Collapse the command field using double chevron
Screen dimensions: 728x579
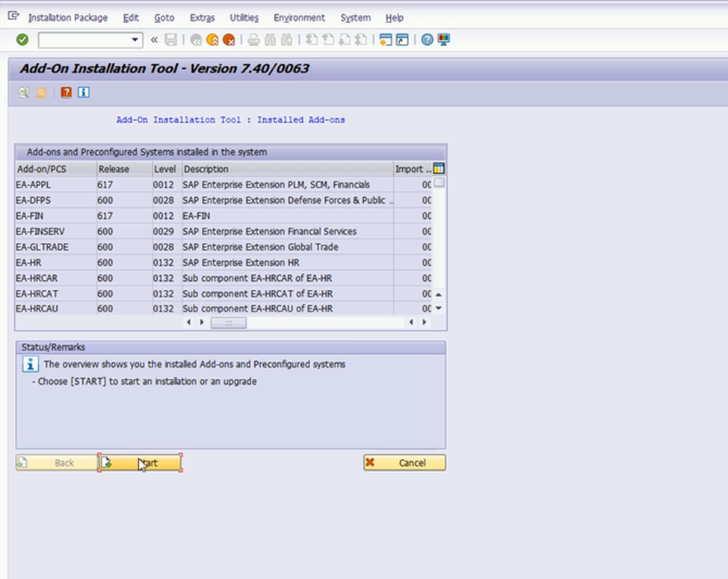point(154,40)
